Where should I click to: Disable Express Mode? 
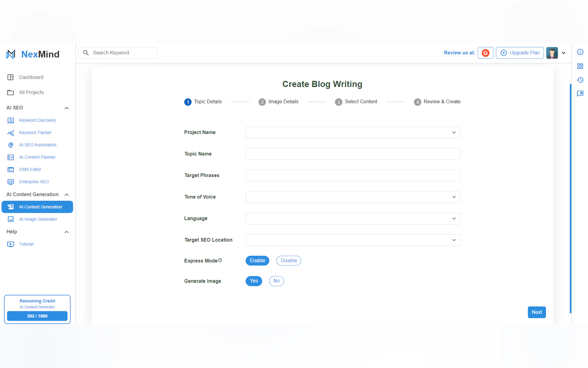tap(288, 260)
